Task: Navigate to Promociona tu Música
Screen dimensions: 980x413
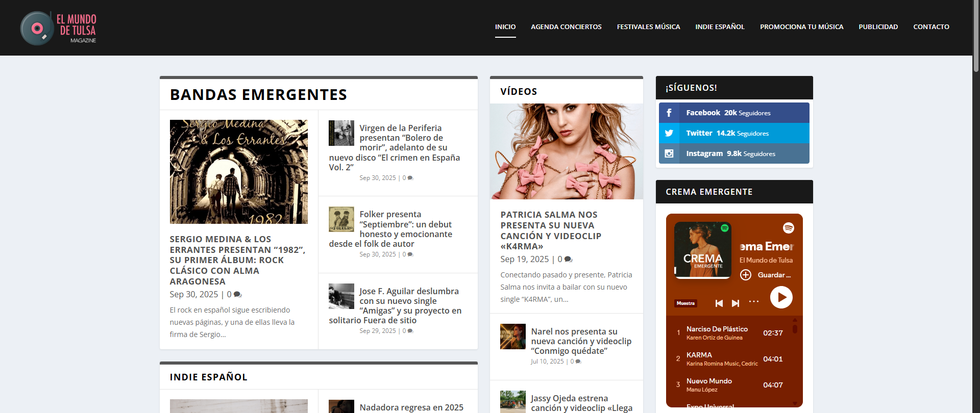Action: pos(801,27)
